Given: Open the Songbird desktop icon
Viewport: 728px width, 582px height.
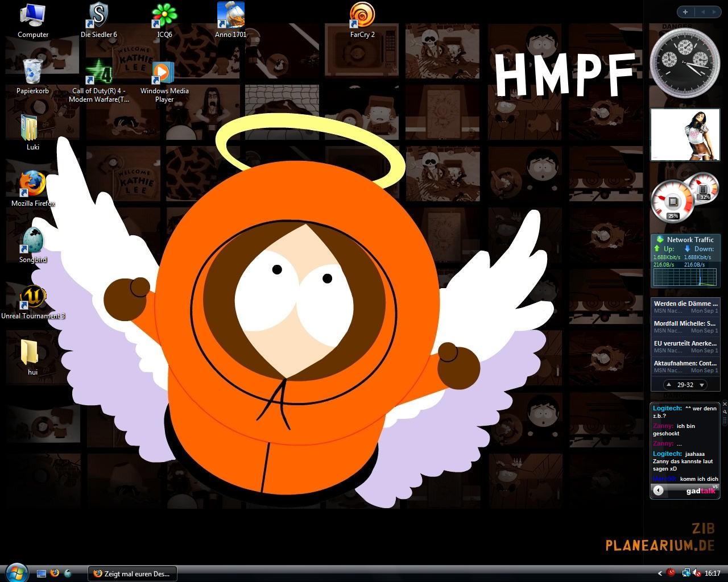Looking at the screenshot, I should point(32,240).
